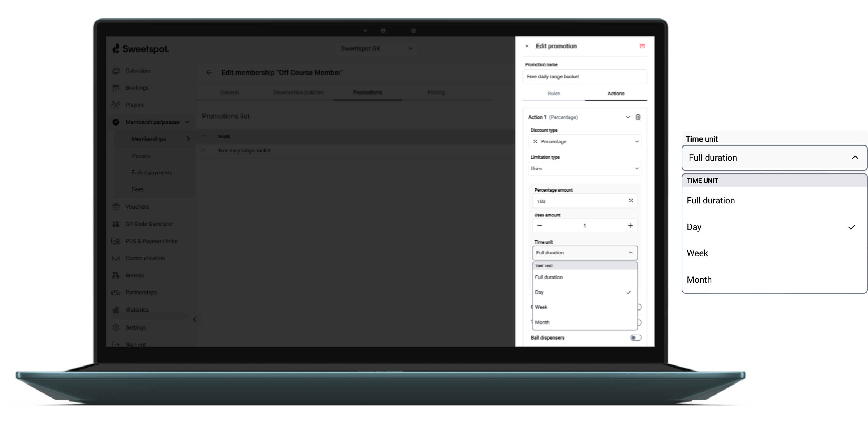The height and width of the screenshot is (426, 868).
Task: Toggle the Ball dispensers switch
Action: (x=636, y=338)
